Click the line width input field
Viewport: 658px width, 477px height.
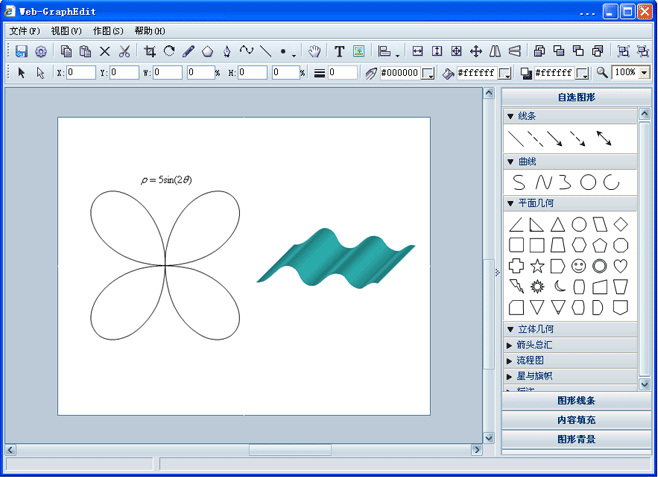click(x=342, y=73)
